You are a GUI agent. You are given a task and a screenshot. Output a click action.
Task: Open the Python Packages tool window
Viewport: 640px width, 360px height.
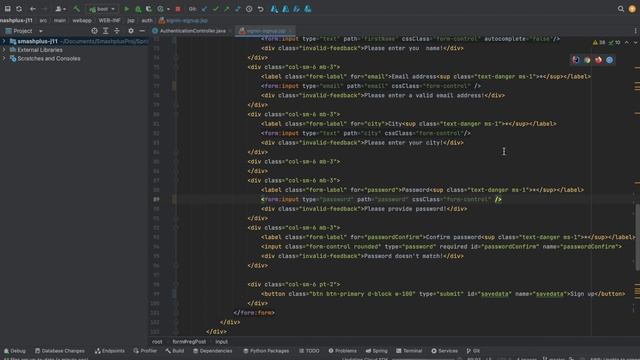[266, 351]
